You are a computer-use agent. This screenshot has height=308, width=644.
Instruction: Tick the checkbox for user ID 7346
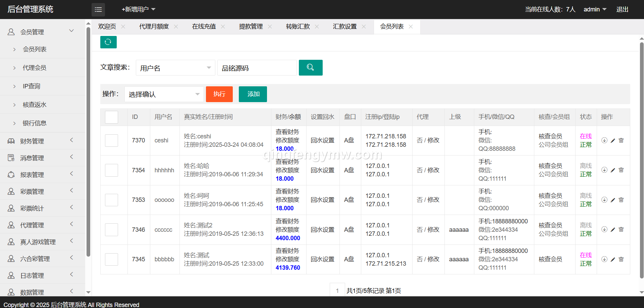[x=111, y=230]
